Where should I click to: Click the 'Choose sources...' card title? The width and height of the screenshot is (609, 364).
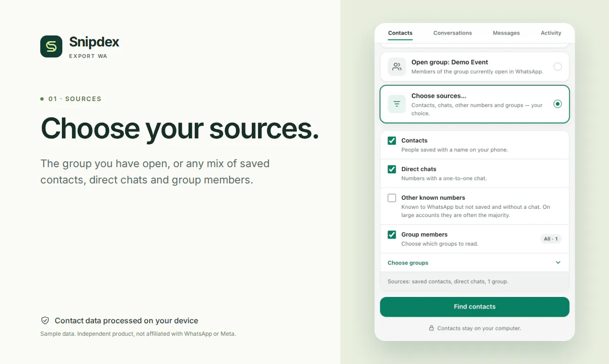(439, 96)
